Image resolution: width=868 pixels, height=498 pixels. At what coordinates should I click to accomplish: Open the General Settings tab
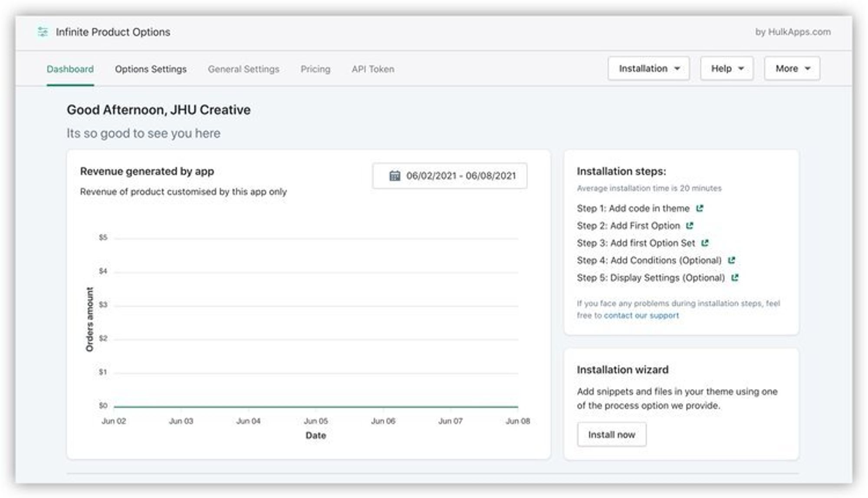click(x=243, y=69)
